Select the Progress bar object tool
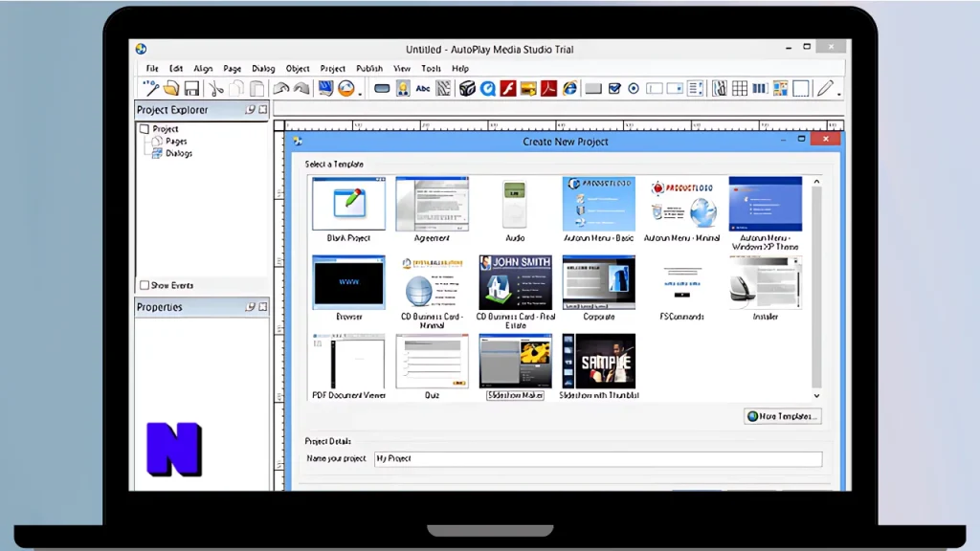The height and width of the screenshot is (551, 980). 760,89
